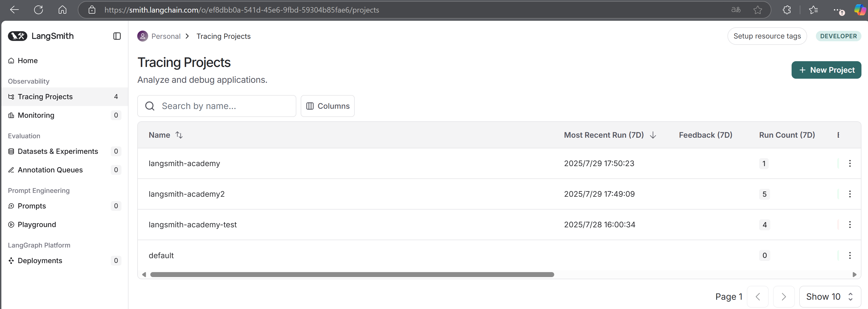Click run count 5 for langsmith-academy2
The width and height of the screenshot is (868, 309).
click(x=764, y=194)
